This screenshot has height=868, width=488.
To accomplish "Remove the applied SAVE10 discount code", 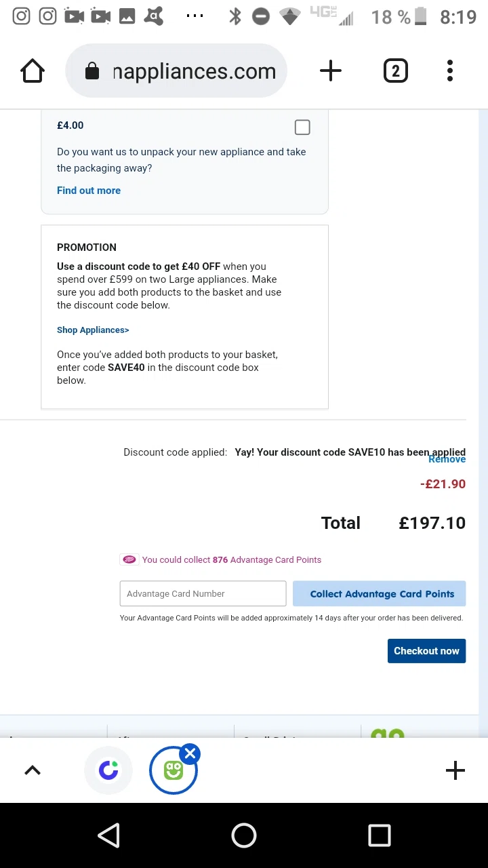I will tap(447, 460).
